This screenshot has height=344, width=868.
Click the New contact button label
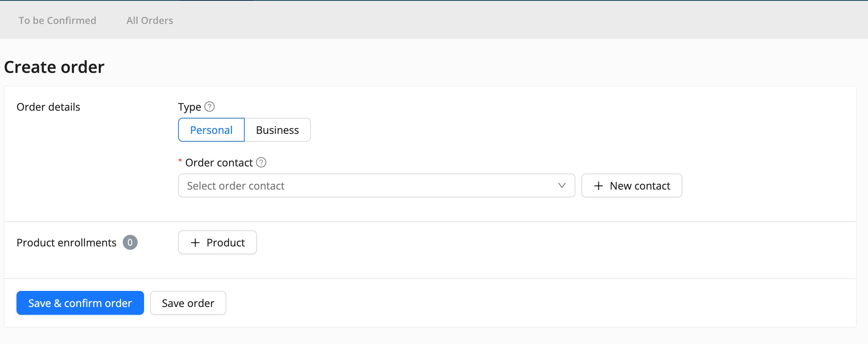point(640,186)
